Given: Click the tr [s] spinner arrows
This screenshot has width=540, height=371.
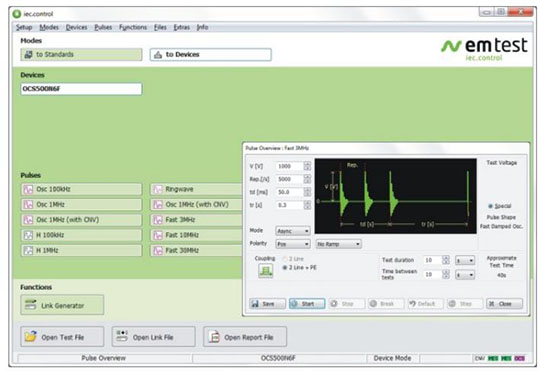Looking at the screenshot, I should tap(307, 205).
